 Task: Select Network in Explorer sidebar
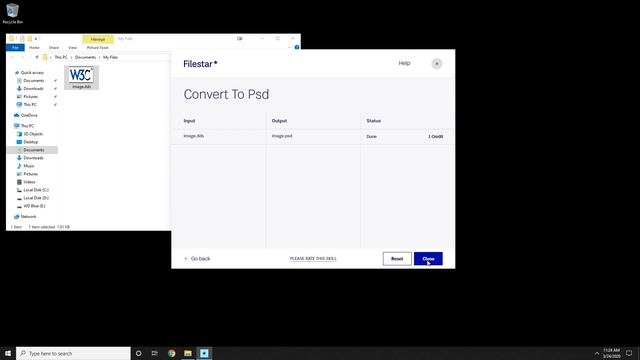pos(28,217)
